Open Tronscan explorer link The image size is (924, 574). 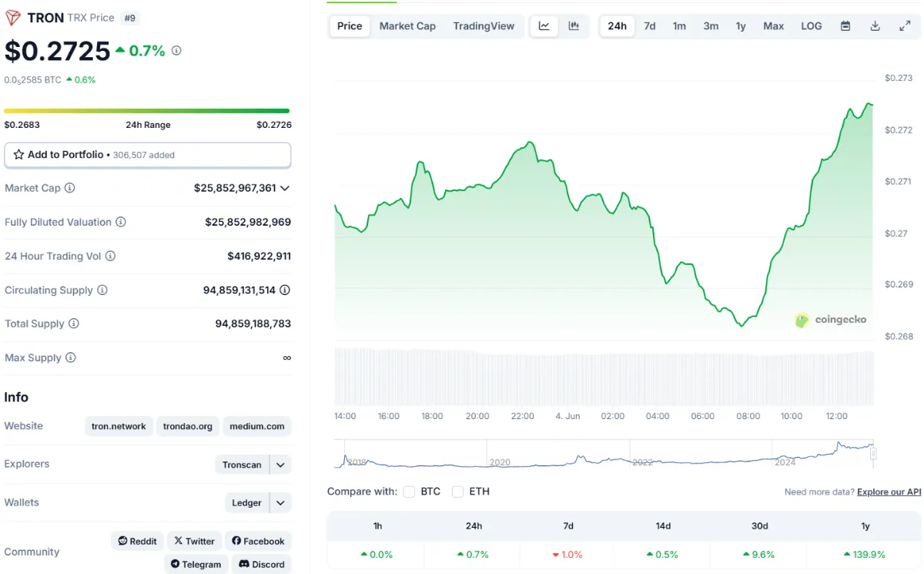242,465
